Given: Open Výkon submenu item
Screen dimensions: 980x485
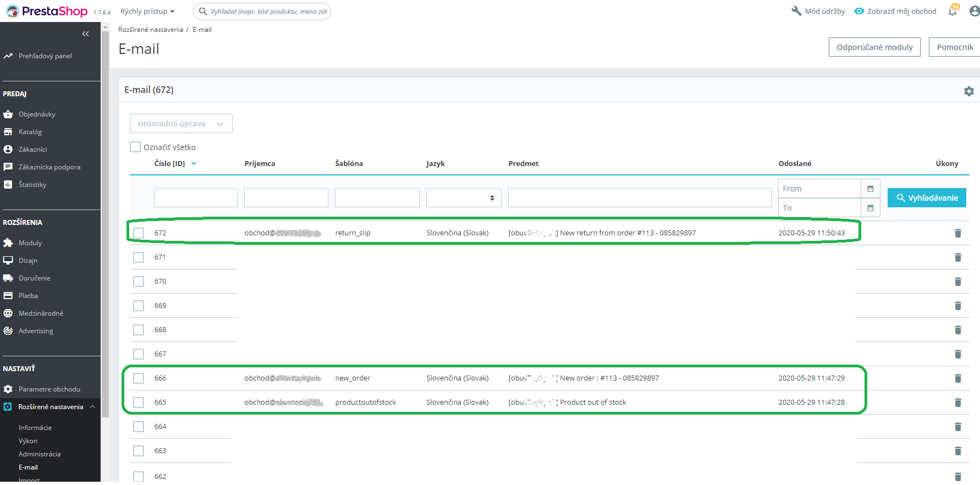Looking at the screenshot, I should [x=28, y=441].
